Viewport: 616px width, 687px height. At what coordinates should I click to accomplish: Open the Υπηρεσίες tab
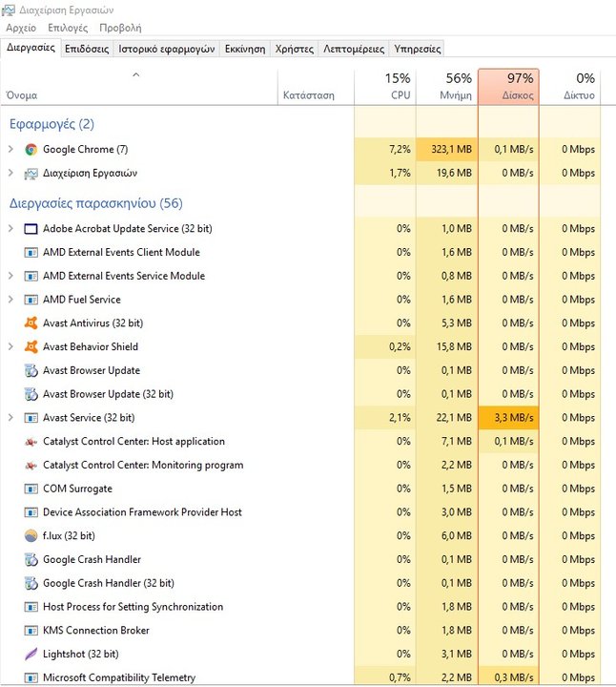(x=418, y=49)
